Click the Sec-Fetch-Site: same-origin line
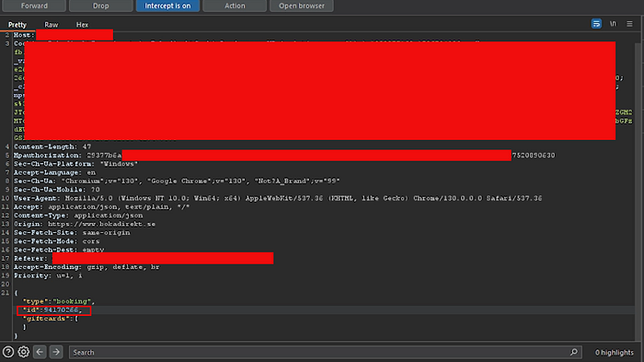This screenshot has width=644, height=362. (x=72, y=233)
